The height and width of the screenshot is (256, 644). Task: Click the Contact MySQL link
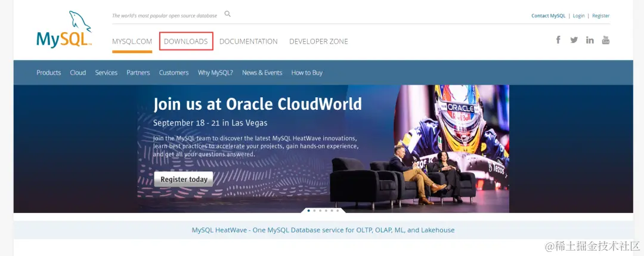coord(549,16)
